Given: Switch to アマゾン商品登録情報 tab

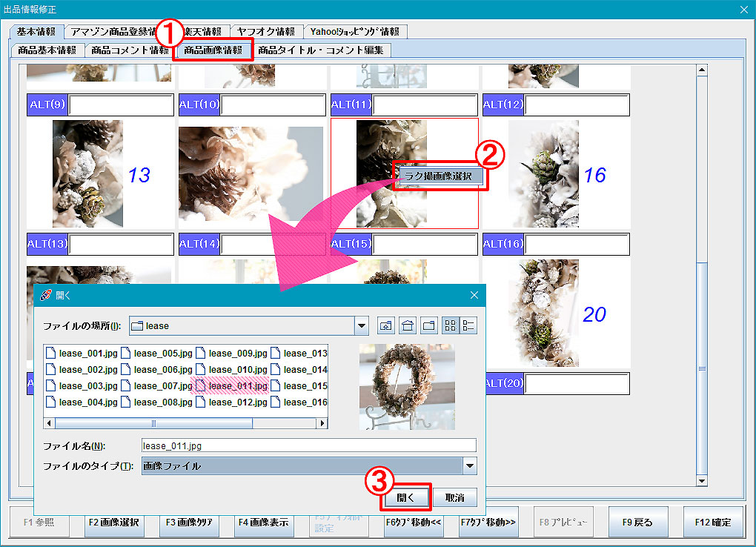Looking at the screenshot, I should click(x=114, y=31).
